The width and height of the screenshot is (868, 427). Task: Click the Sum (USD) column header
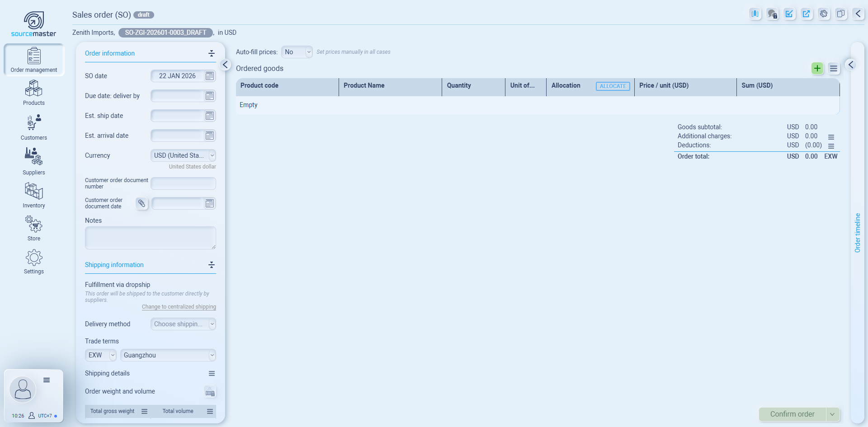(788, 86)
